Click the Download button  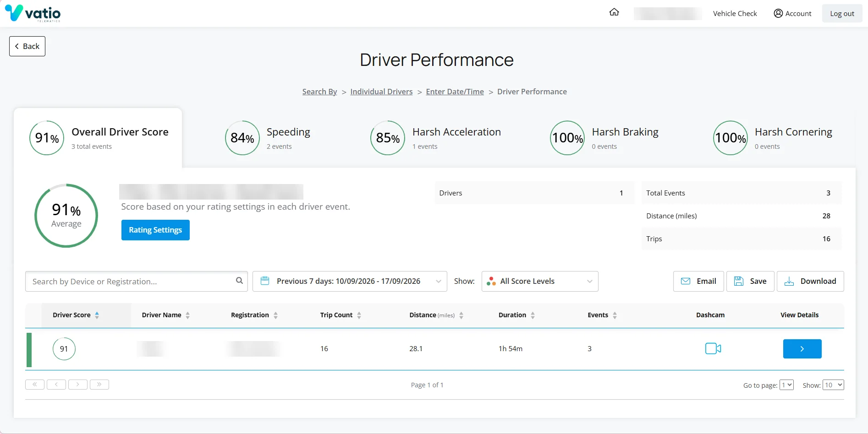click(x=810, y=281)
